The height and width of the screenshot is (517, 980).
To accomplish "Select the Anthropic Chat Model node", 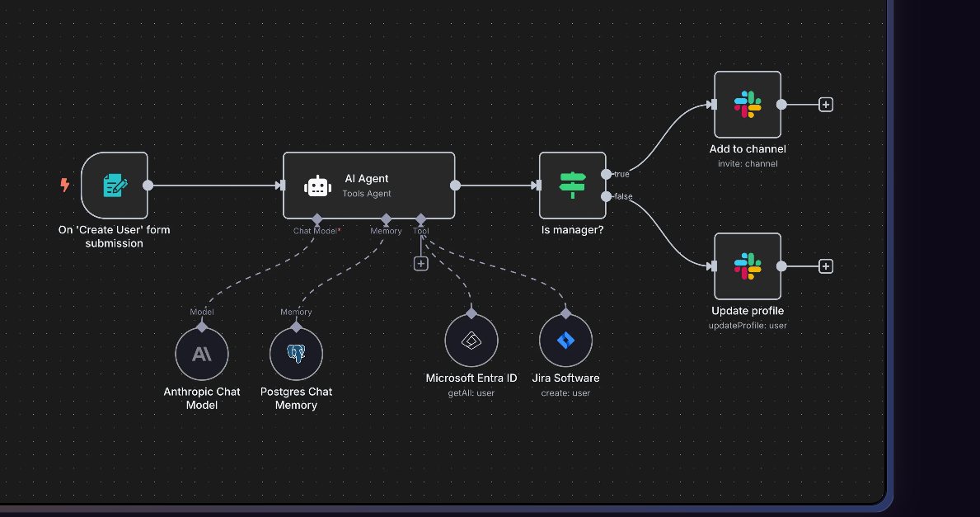I will click(x=202, y=354).
